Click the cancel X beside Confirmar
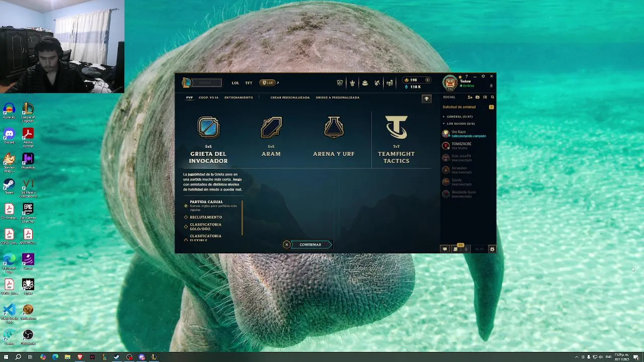 coord(287,245)
